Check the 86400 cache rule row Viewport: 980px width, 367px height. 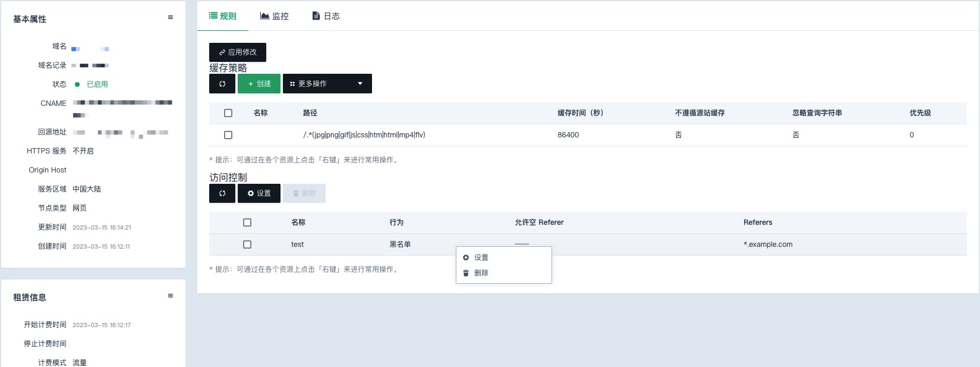228,135
